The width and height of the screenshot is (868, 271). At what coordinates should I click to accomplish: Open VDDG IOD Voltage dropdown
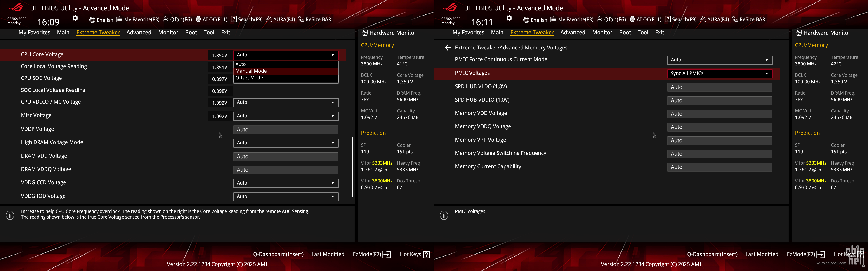pyautogui.click(x=286, y=197)
